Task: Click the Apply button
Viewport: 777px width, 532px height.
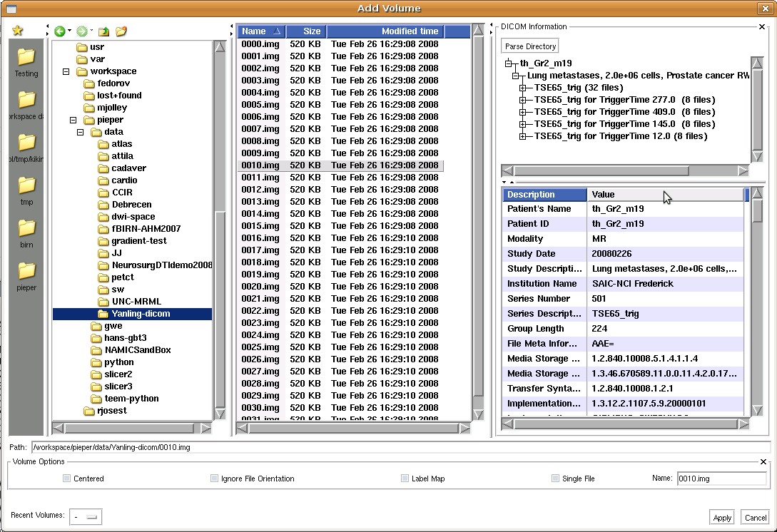Action: point(722,518)
